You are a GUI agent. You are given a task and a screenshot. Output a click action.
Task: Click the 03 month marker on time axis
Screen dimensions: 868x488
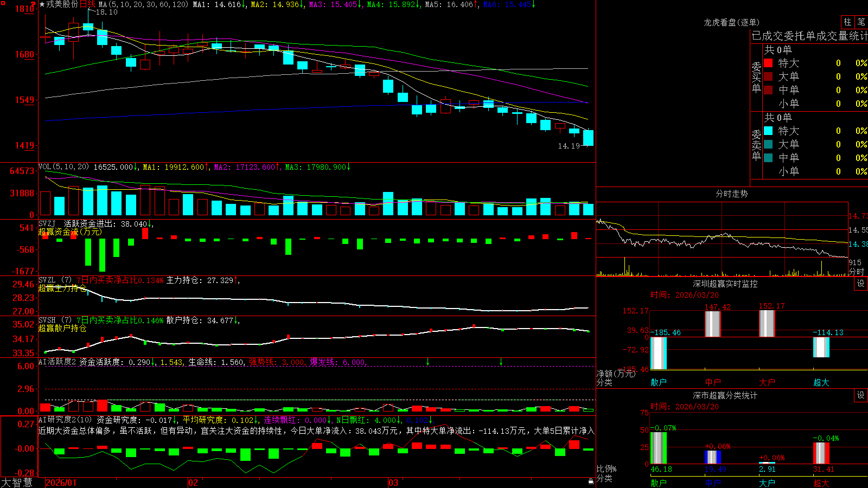(x=393, y=483)
